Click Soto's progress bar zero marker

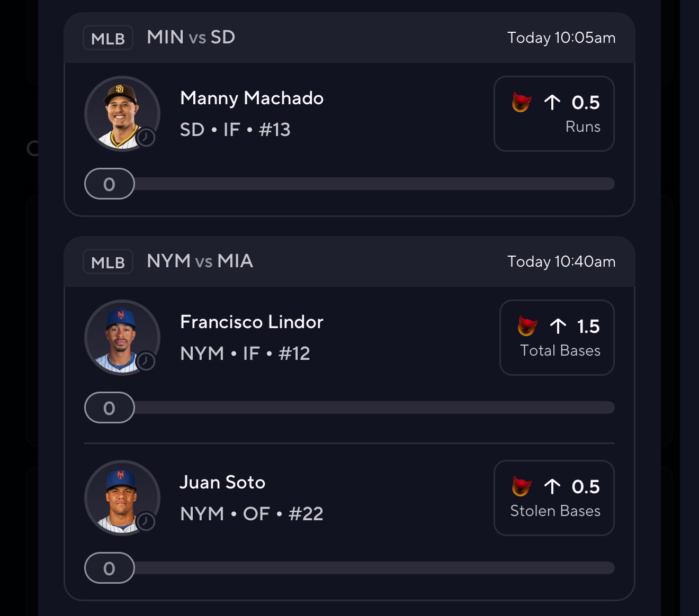point(110,568)
